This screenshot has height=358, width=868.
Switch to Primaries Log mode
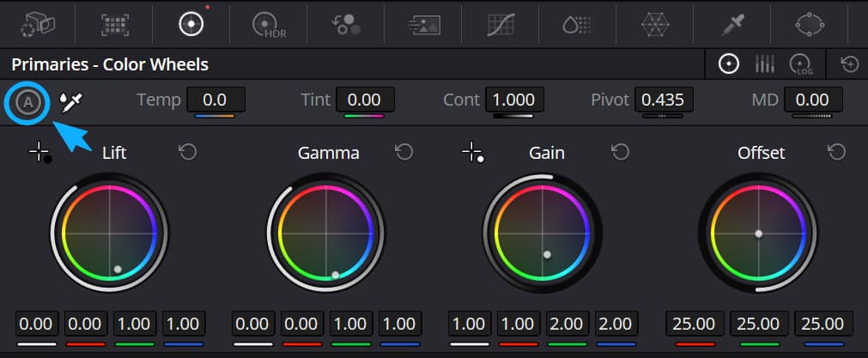(x=800, y=64)
